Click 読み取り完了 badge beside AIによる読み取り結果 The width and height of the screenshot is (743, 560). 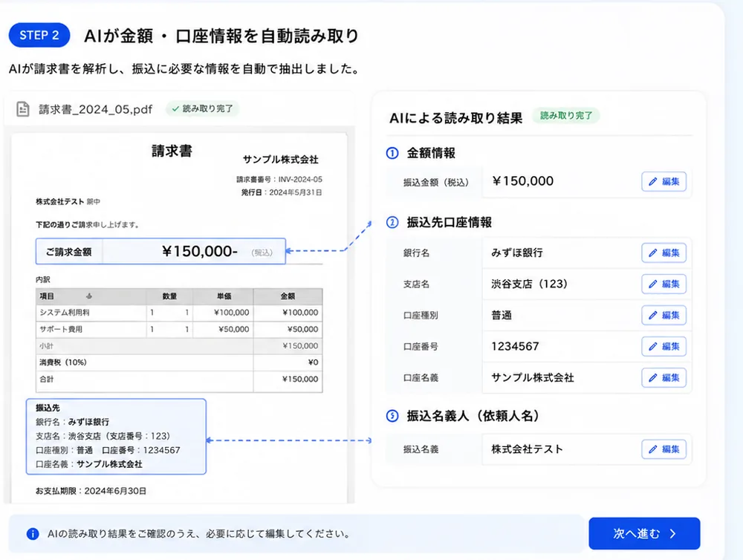coord(565,116)
